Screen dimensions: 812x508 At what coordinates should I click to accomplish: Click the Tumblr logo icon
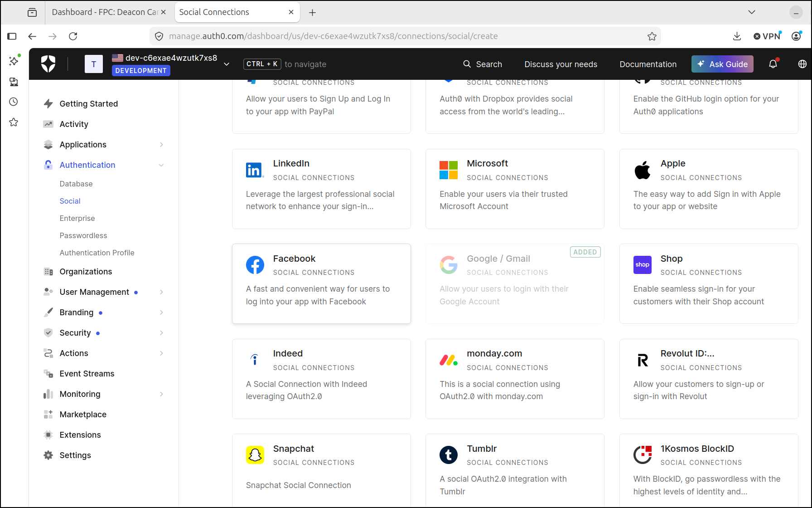449,455
